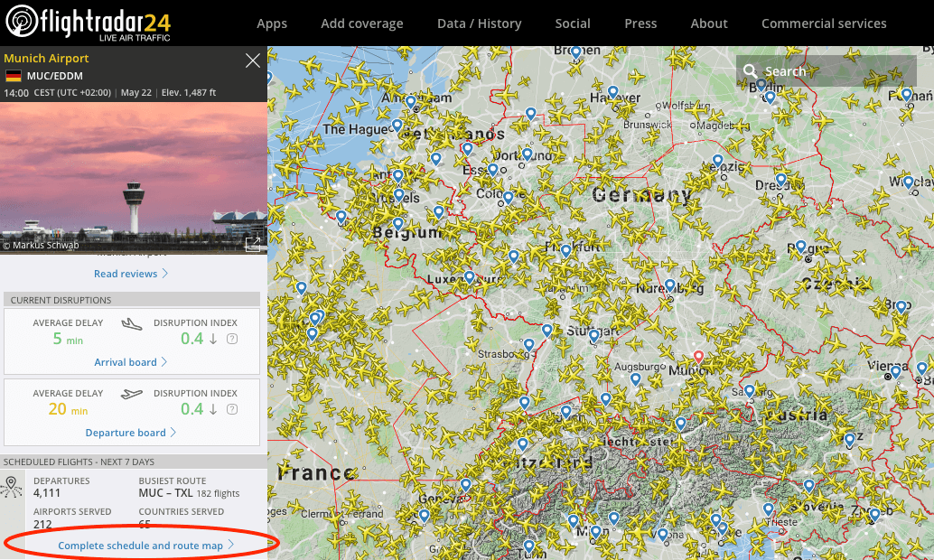This screenshot has height=560, width=934.
Task: Click the '20 min' average departure delay
Action: coord(68,409)
